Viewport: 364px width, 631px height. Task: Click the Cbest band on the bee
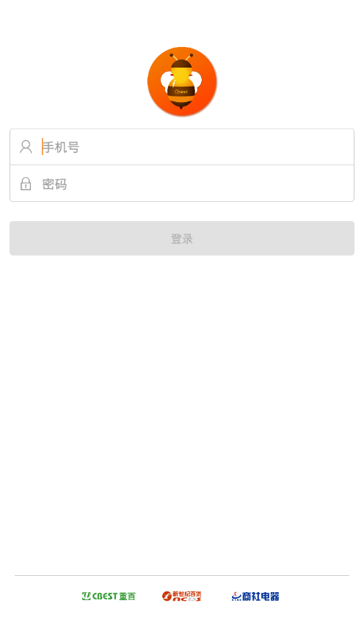click(x=181, y=92)
